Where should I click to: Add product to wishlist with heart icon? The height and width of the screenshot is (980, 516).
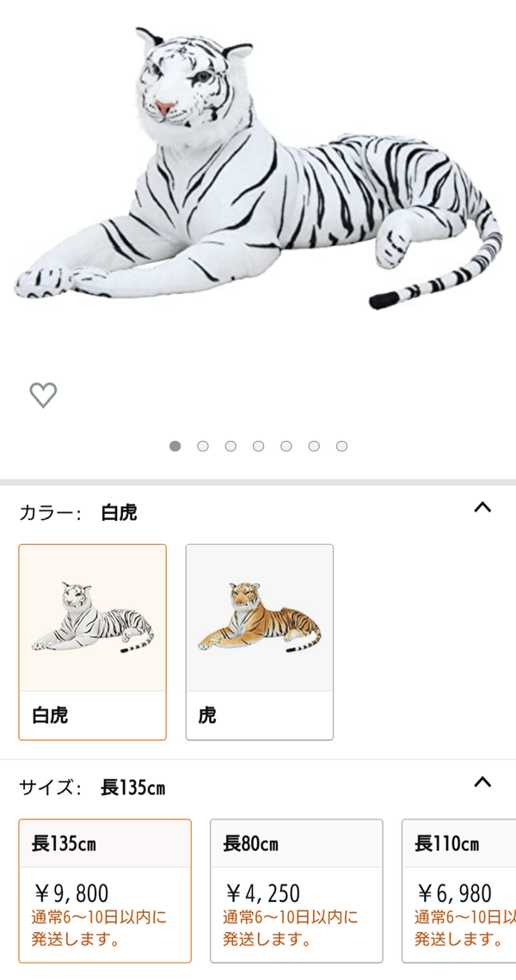click(x=43, y=395)
